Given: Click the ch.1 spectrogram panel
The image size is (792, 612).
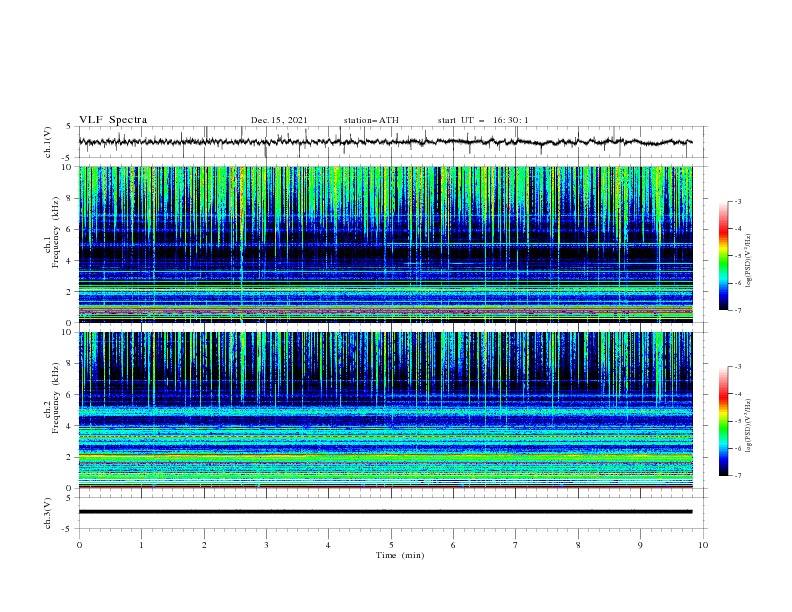Looking at the screenshot, I should point(385,244).
